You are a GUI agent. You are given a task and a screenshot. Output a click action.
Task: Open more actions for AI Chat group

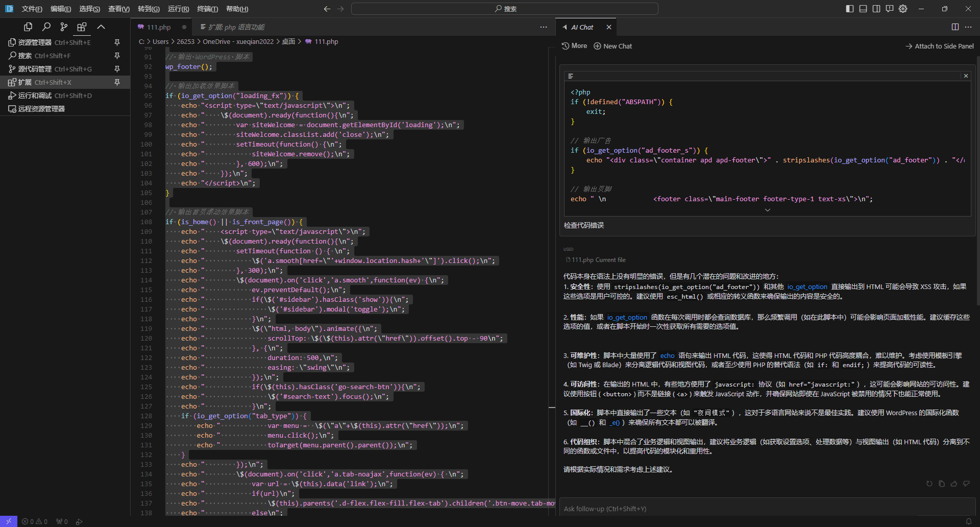point(968,27)
